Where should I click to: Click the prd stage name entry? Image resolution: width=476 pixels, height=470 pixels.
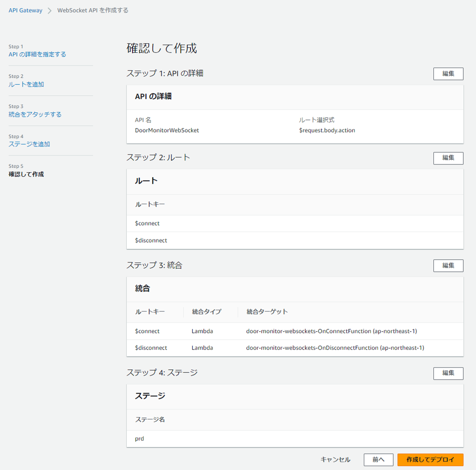point(140,439)
